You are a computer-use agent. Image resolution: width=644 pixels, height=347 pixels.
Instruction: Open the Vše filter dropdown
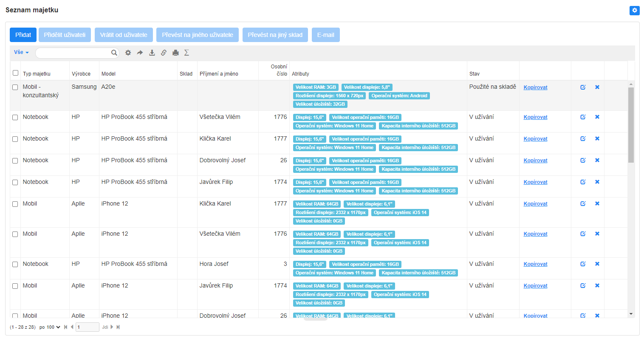pyautogui.click(x=21, y=52)
